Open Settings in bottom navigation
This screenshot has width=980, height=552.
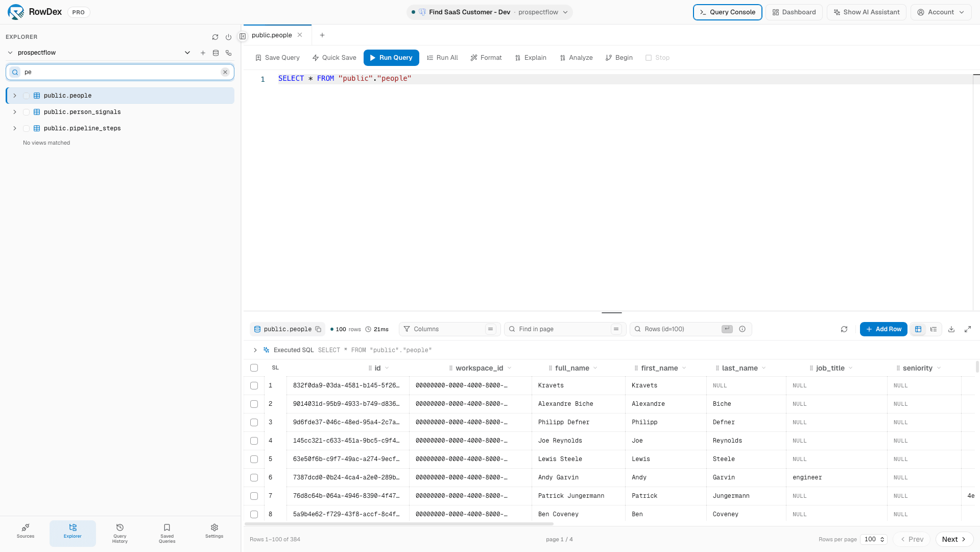pos(214,532)
